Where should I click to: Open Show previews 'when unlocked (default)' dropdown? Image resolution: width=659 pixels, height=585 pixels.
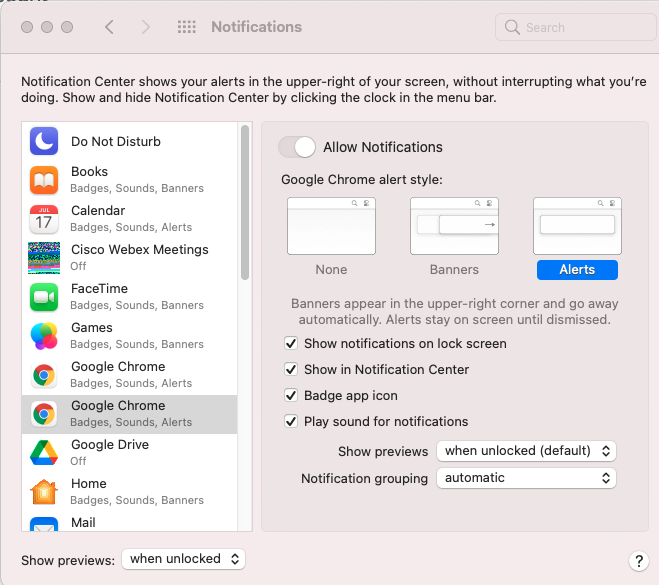pos(526,451)
